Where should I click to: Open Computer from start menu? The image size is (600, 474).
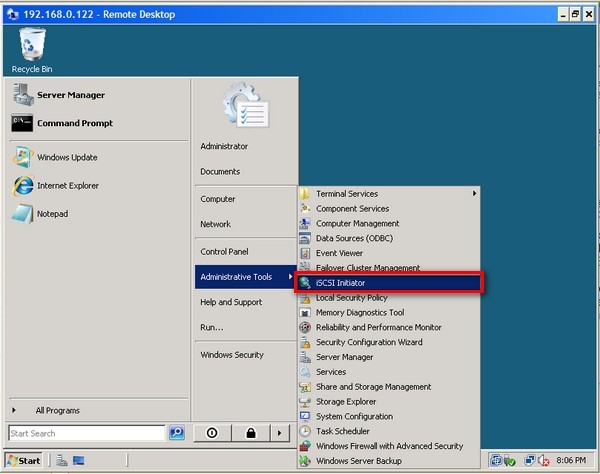pyautogui.click(x=218, y=199)
